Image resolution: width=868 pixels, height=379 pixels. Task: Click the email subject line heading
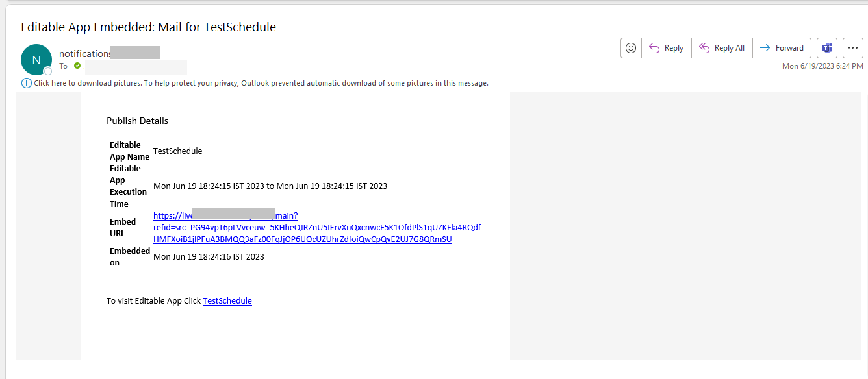point(149,27)
